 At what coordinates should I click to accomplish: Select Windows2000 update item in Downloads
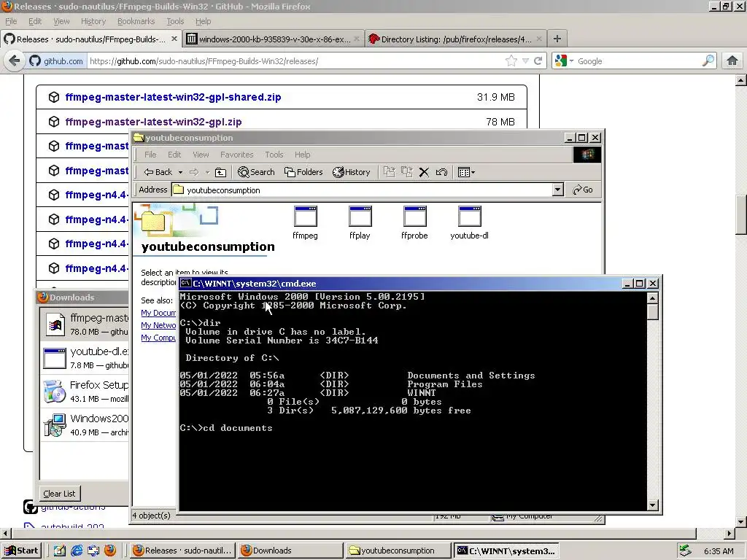pos(85,425)
